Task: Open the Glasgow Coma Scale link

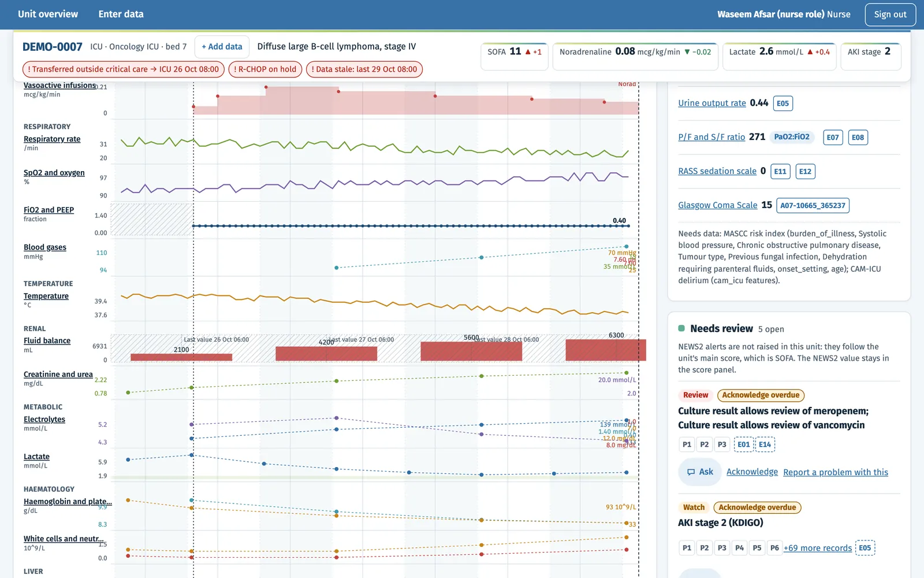Action: point(718,205)
